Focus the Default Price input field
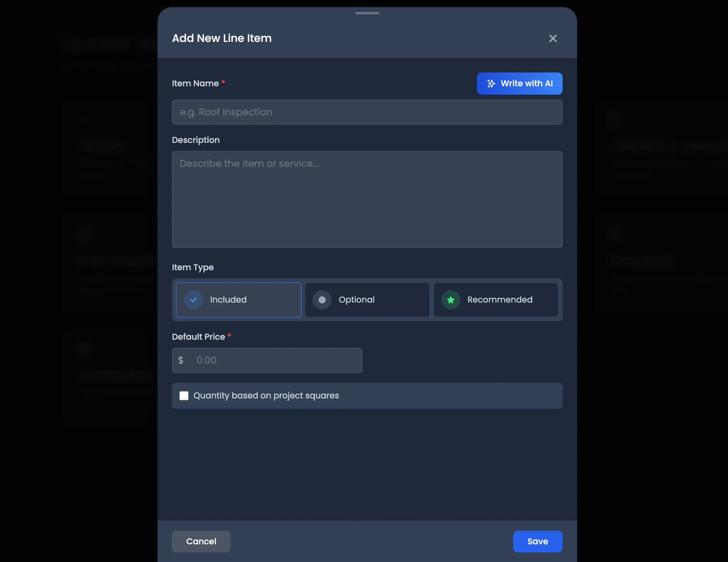The width and height of the screenshot is (728, 562). click(x=267, y=360)
